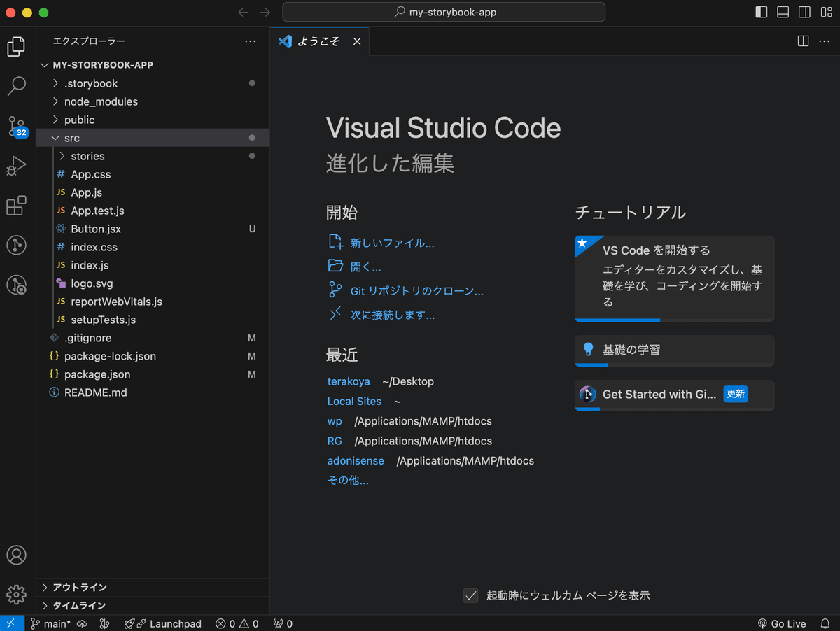Click the publish to cloud icon in status bar
Image resolution: width=840 pixels, height=631 pixels.
click(x=82, y=623)
